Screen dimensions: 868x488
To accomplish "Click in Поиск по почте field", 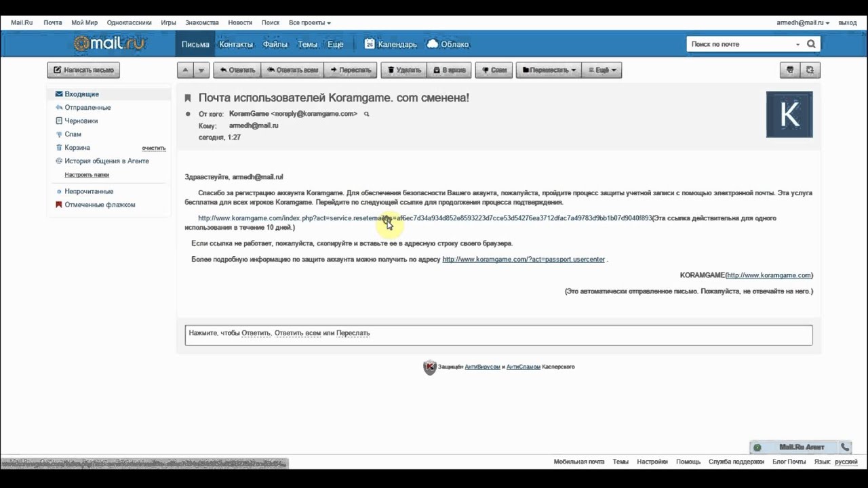I will tap(741, 44).
